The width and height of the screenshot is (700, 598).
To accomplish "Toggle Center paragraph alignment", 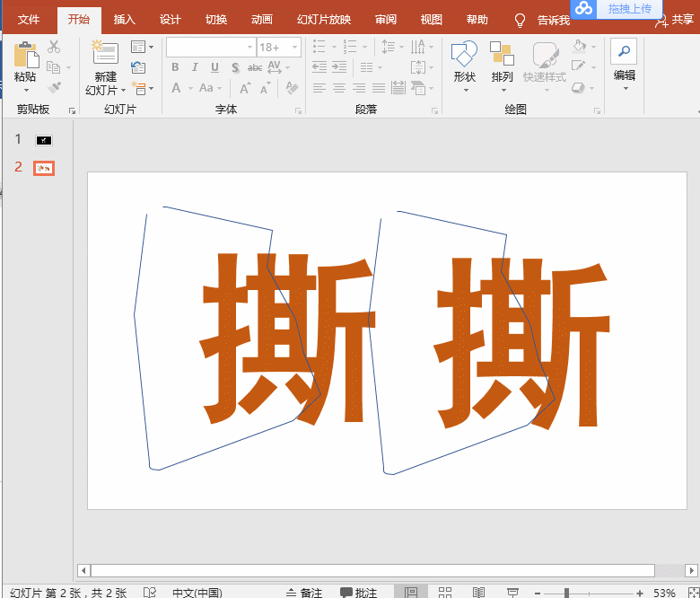I will pyautogui.click(x=339, y=88).
